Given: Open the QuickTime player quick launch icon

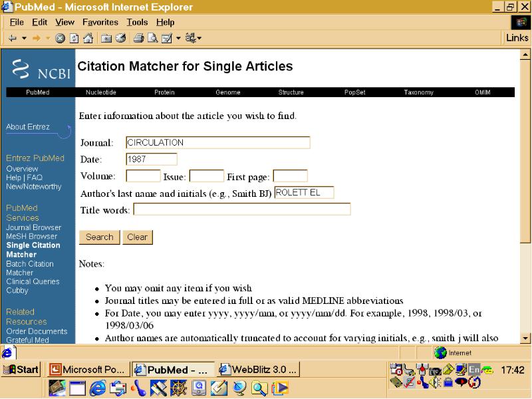Looking at the screenshot, I should [199, 388].
